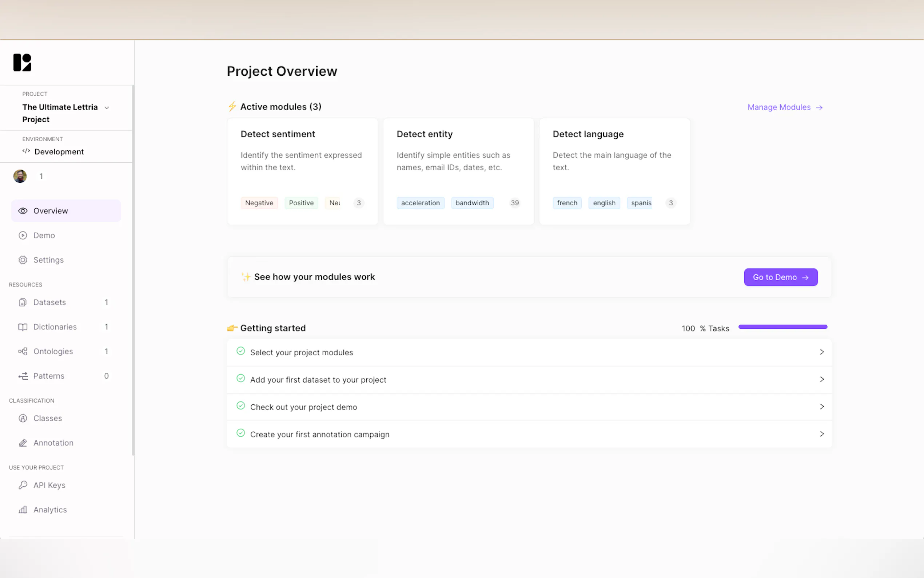Click the Lettria logo icon
This screenshot has width=924, height=578.
(x=22, y=62)
